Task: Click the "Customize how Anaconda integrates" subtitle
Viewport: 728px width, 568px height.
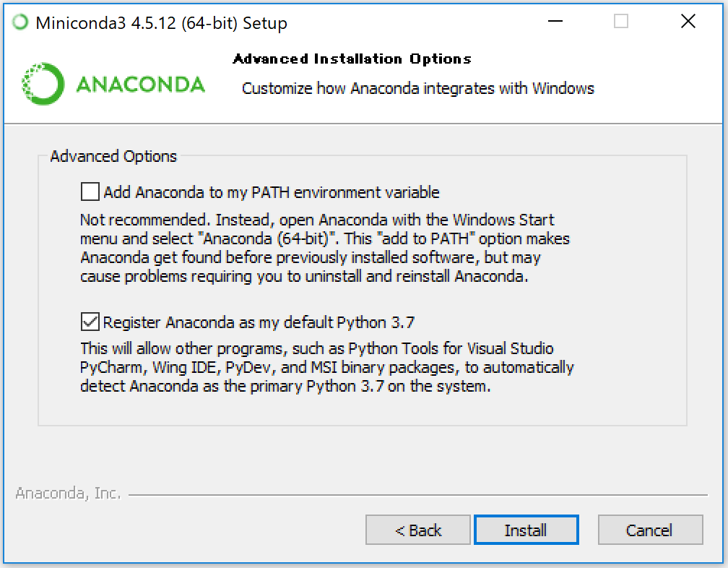Action: (x=418, y=88)
